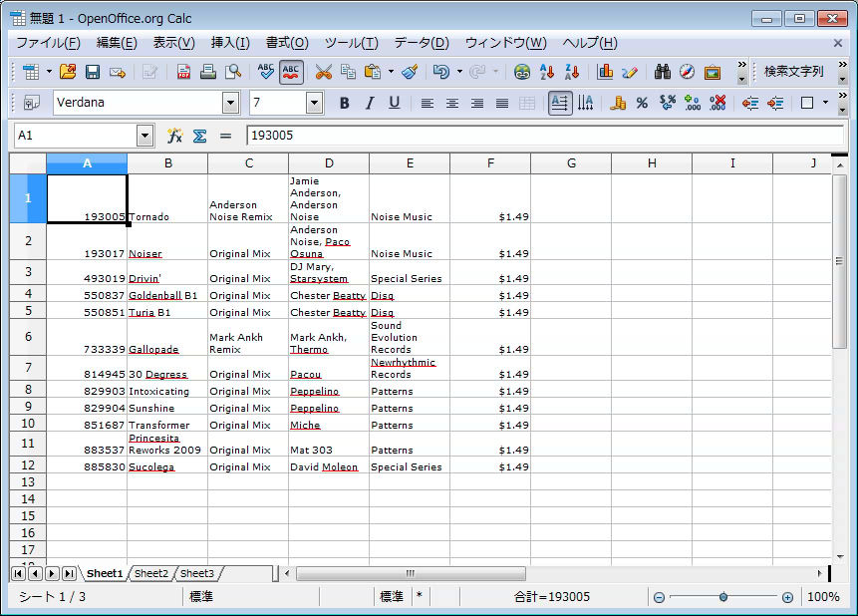Export the spreadsheet directly as PDF
This screenshot has height=616, width=858.
point(183,72)
